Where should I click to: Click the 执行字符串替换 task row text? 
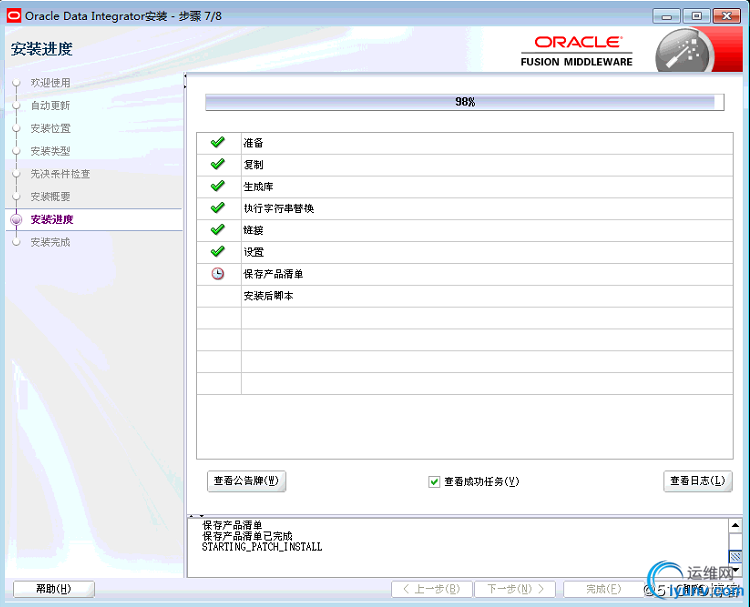coord(279,208)
